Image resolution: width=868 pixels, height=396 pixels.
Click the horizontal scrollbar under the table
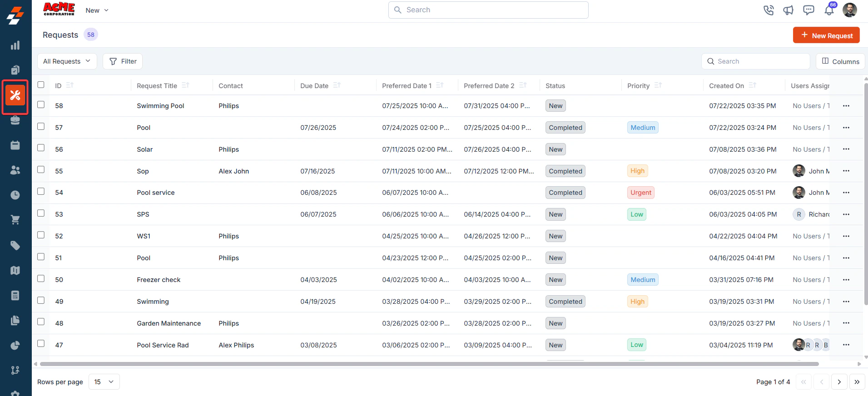429,364
